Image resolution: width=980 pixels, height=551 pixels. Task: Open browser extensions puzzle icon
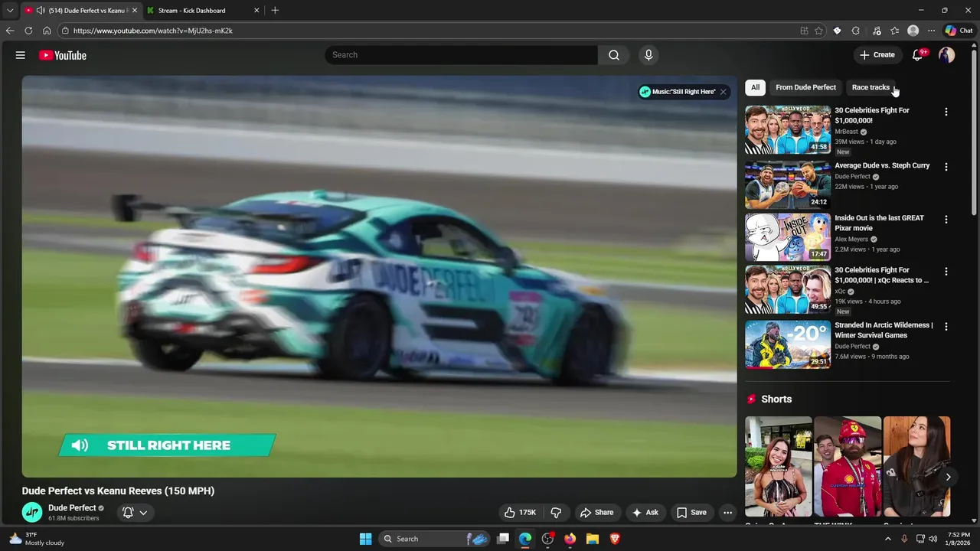point(855,31)
